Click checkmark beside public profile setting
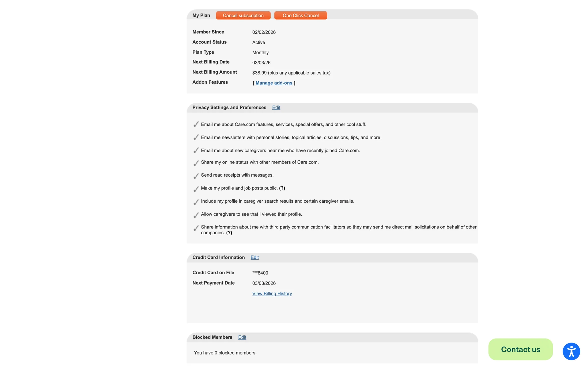588x368 pixels. [x=196, y=189]
